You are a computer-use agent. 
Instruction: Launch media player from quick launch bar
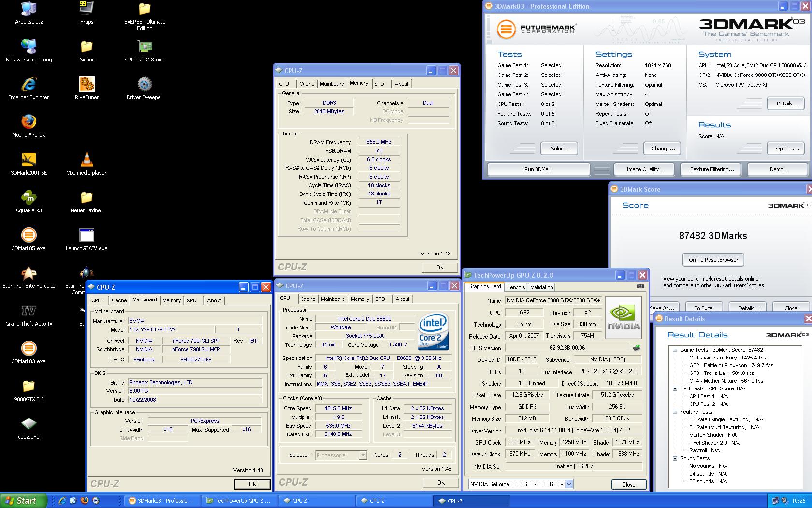95,501
